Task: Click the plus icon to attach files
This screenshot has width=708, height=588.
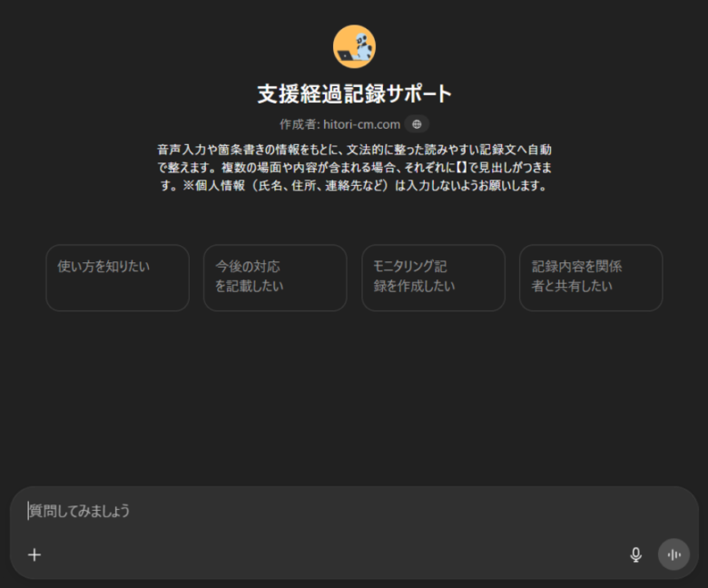Action: [x=34, y=554]
